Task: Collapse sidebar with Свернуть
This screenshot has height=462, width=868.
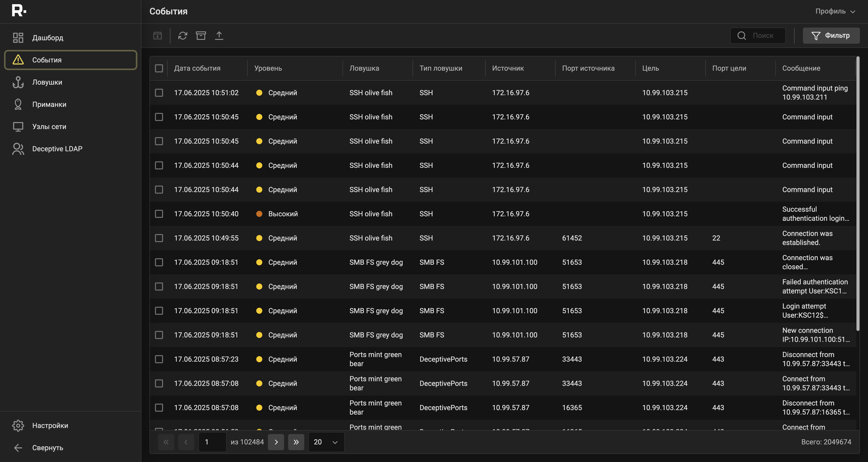Action: point(47,448)
